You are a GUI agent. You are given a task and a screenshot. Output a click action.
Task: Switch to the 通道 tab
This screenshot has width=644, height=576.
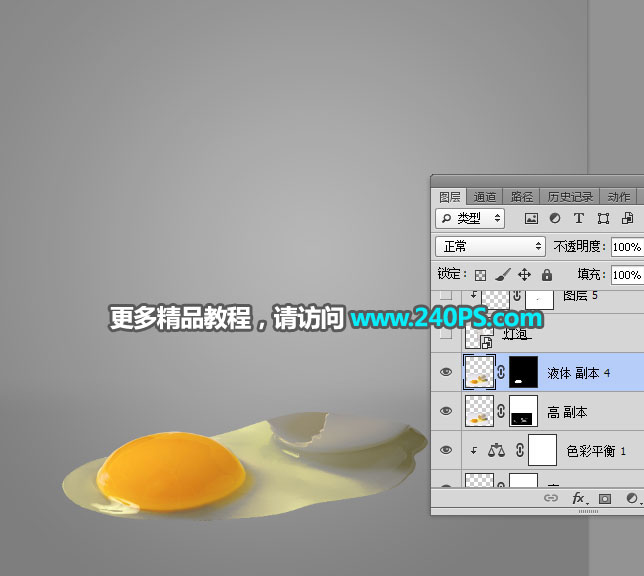coord(485,197)
